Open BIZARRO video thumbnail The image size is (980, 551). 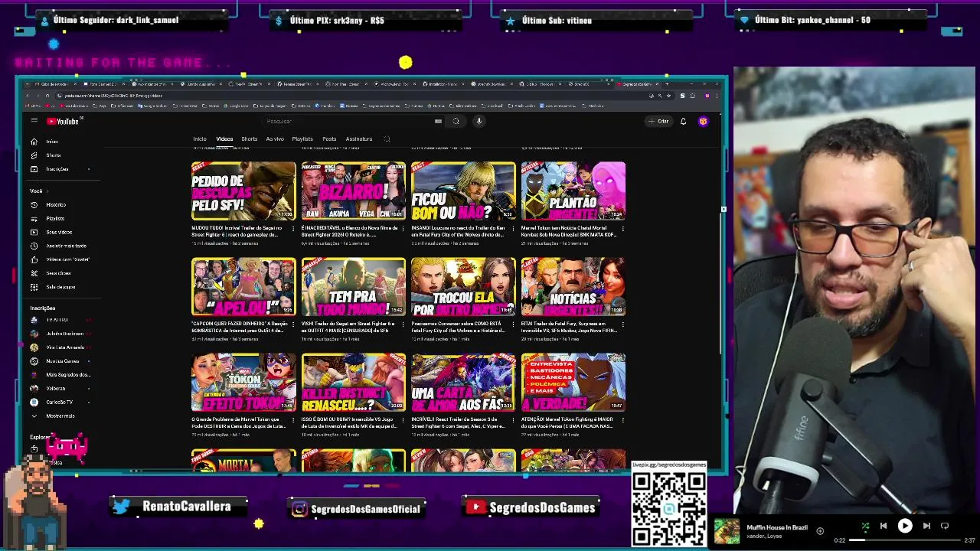[353, 191]
